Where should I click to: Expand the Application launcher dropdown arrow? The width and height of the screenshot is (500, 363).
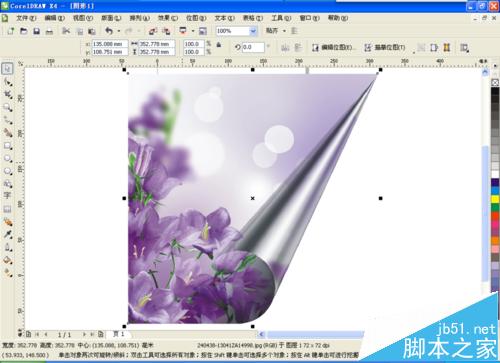(193, 31)
